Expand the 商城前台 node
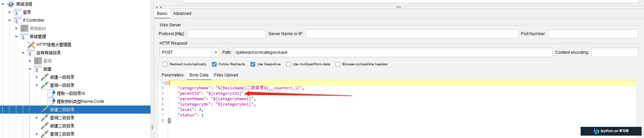644x138 pixels. [17, 28]
